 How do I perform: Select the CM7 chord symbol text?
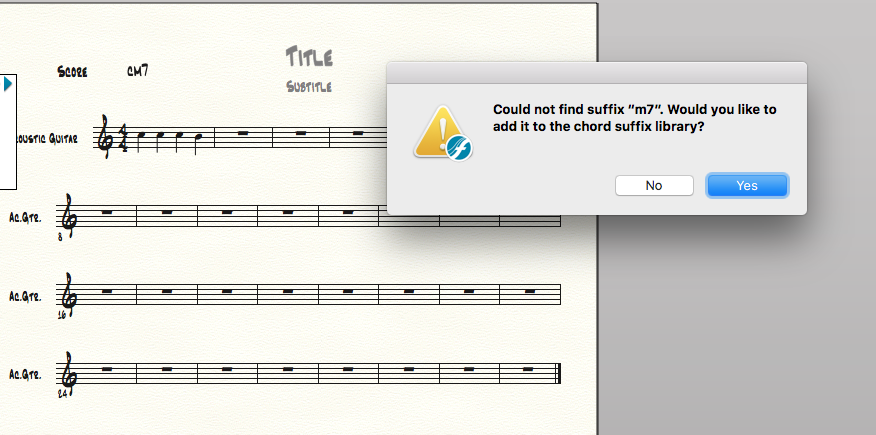pyautogui.click(x=137, y=71)
